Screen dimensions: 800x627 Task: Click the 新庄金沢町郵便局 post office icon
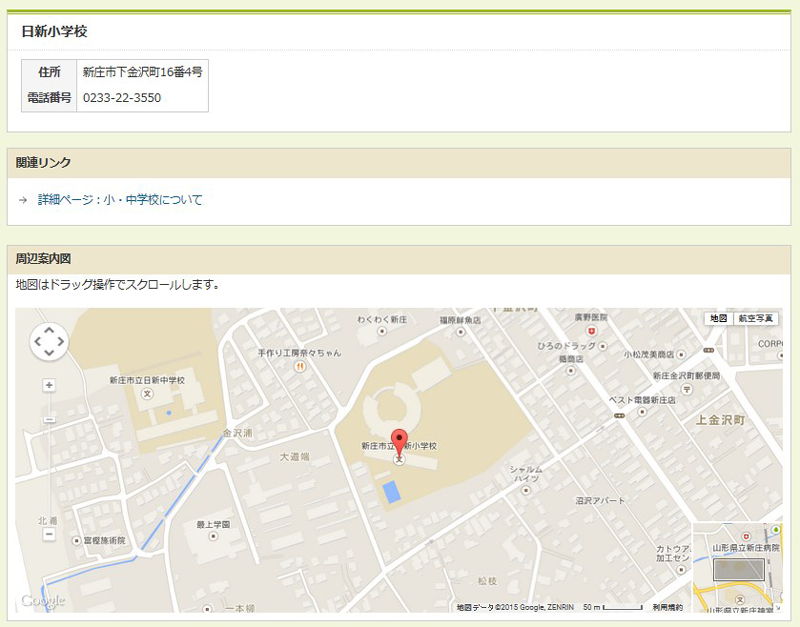pos(687,389)
